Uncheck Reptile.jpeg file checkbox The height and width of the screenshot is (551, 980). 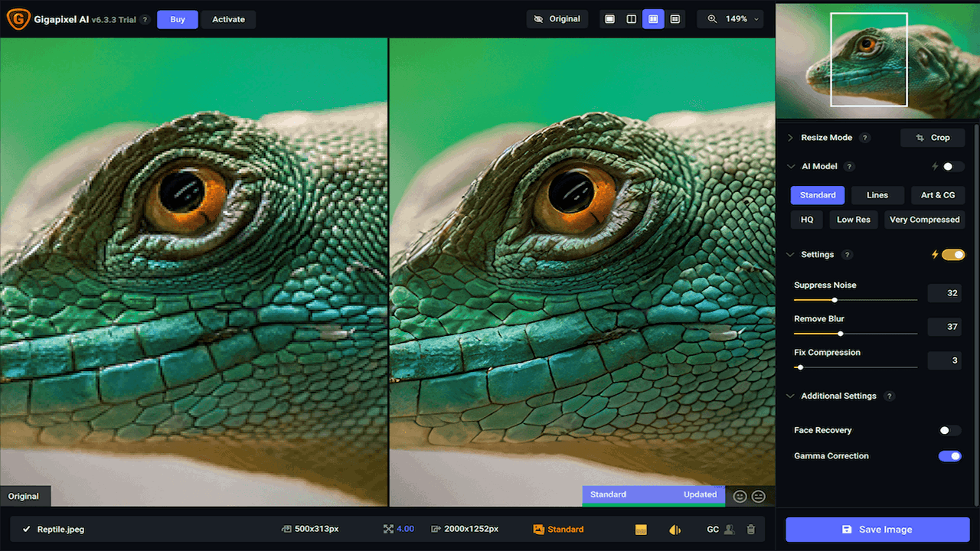click(x=27, y=530)
